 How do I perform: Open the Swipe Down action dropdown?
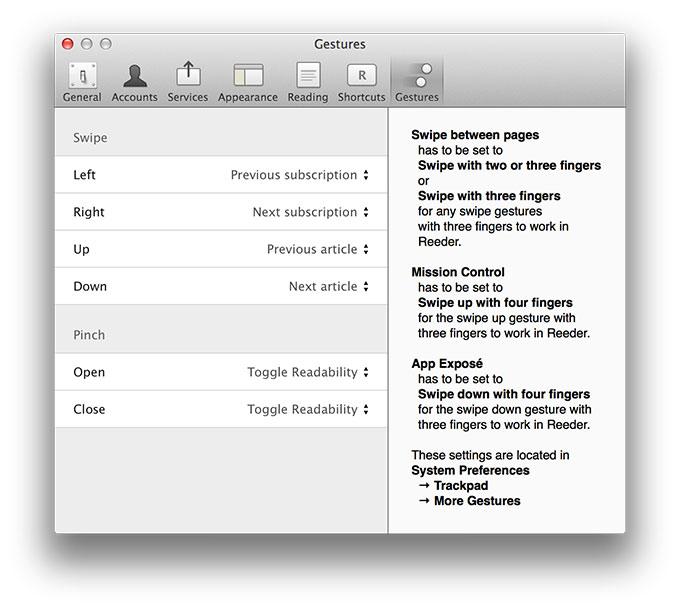click(x=329, y=286)
